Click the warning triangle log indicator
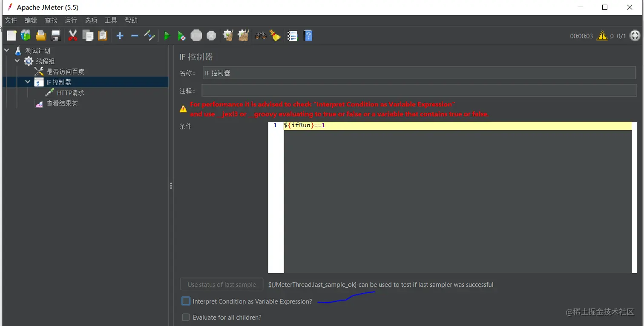 [x=602, y=36]
